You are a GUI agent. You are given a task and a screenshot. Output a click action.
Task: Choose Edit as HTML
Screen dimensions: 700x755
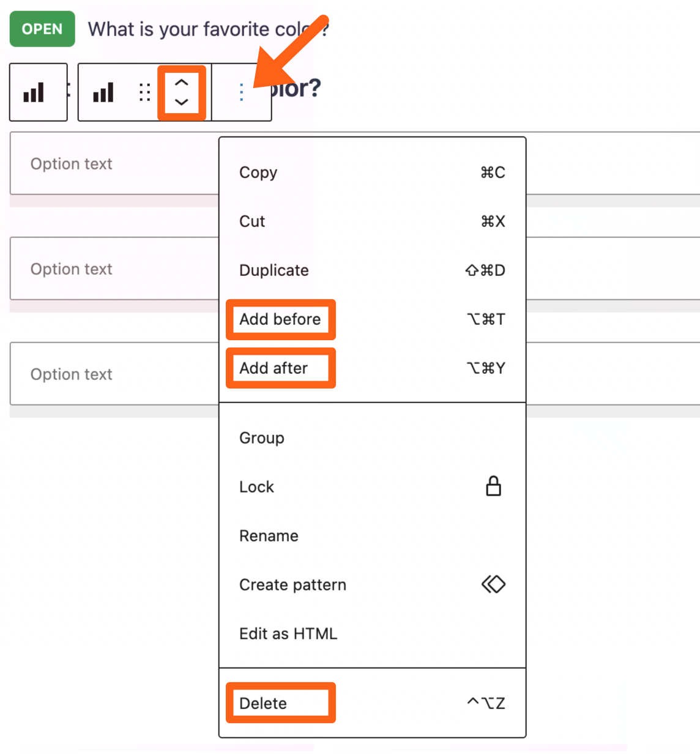point(288,634)
